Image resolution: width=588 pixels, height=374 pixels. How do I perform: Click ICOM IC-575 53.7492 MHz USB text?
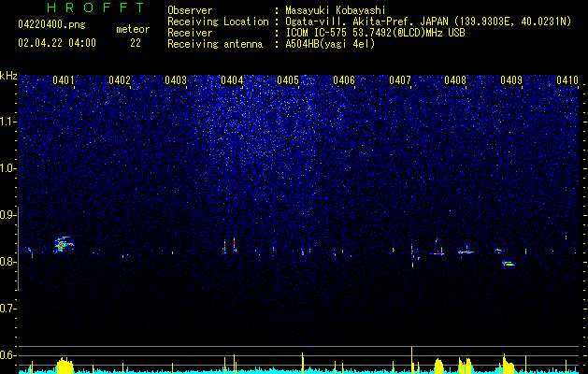coord(375,33)
